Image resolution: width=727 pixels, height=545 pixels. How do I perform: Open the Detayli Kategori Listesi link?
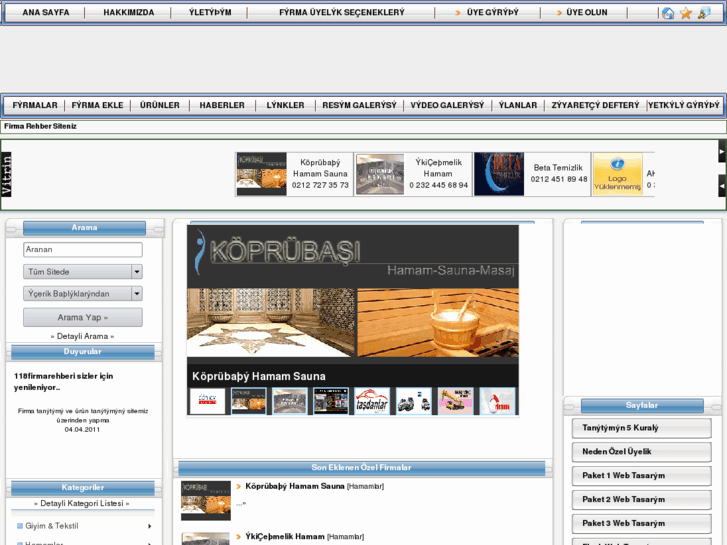pyautogui.click(x=82, y=503)
